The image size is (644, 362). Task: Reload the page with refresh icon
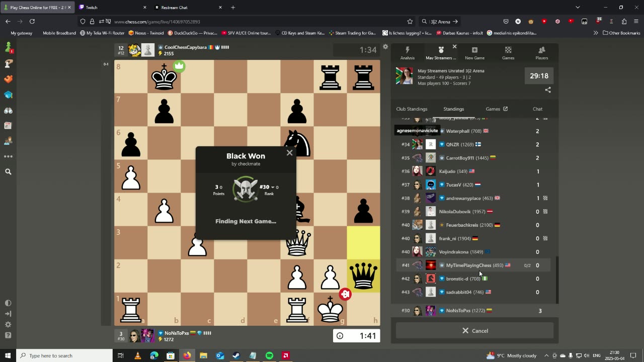click(x=32, y=22)
